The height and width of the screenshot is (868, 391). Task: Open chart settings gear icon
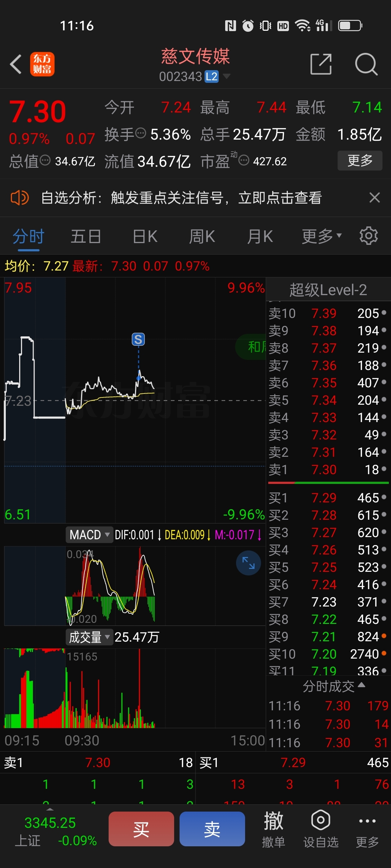tap(369, 236)
